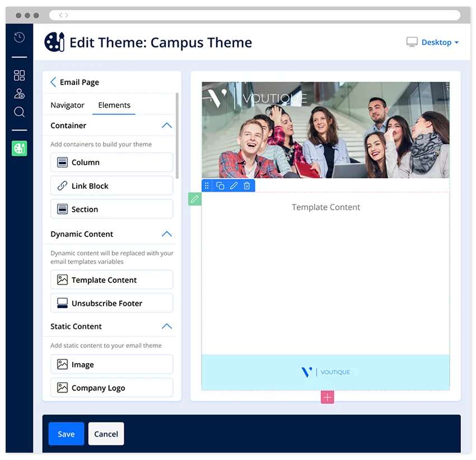The width and height of the screenshot is (476, 460).
Task: Click the Voutique logo in header image
Action: [258, 97]
